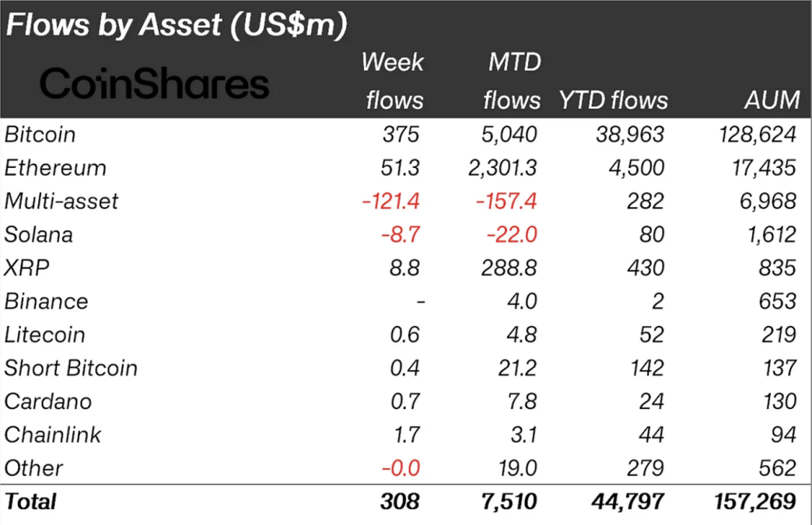Viewport: 812px width, 525px height.
Task: Click the Ethereum row label
Action: (x=55, y=168)
